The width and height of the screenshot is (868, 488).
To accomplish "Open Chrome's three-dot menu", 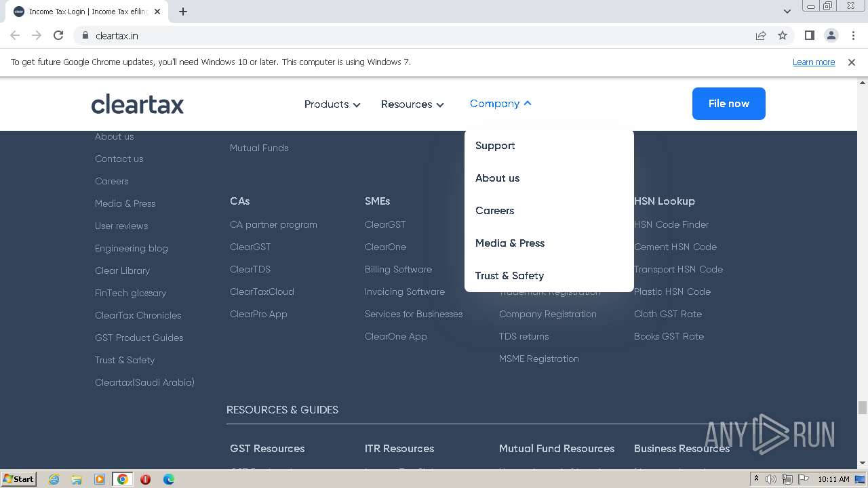I will (852, 35).
